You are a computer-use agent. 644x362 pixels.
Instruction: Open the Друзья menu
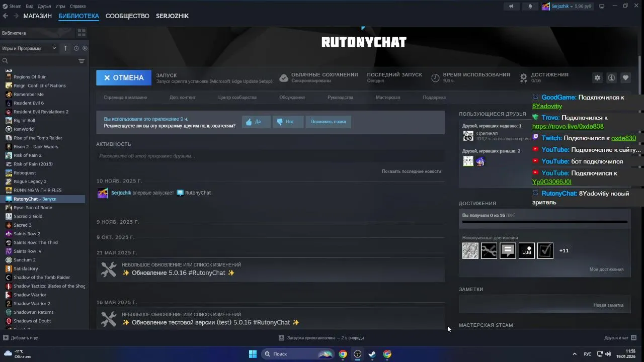[x=44, y=6]
